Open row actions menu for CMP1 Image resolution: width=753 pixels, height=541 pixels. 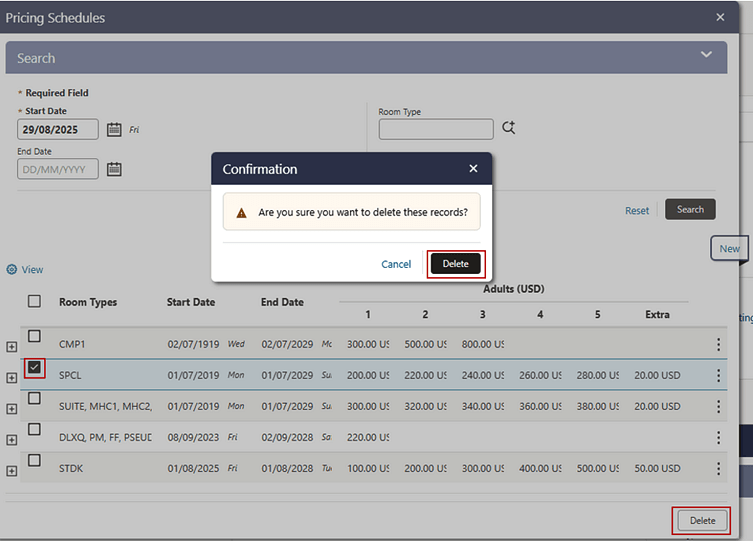718,344
